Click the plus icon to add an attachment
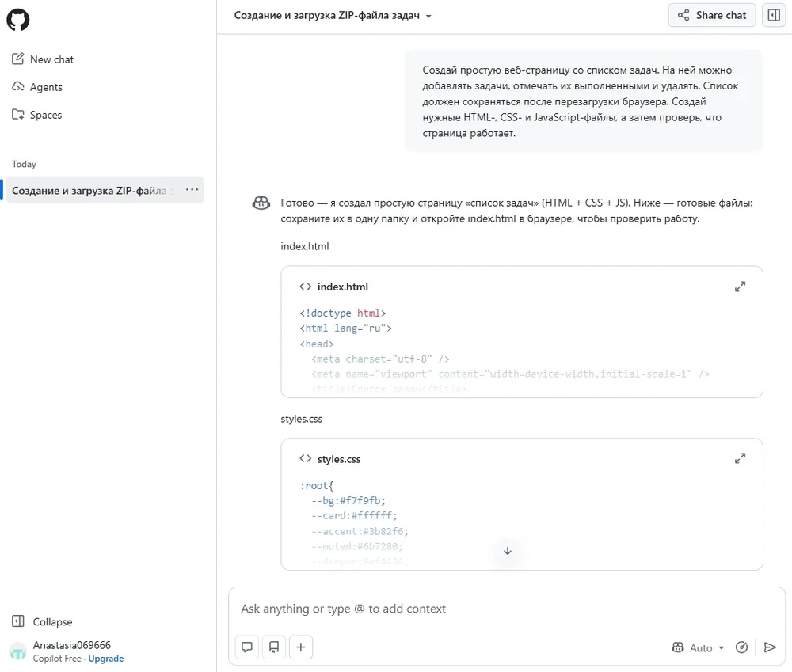This screenshot has height=672, width=792. pyautogui.click(x=300, y=647)
